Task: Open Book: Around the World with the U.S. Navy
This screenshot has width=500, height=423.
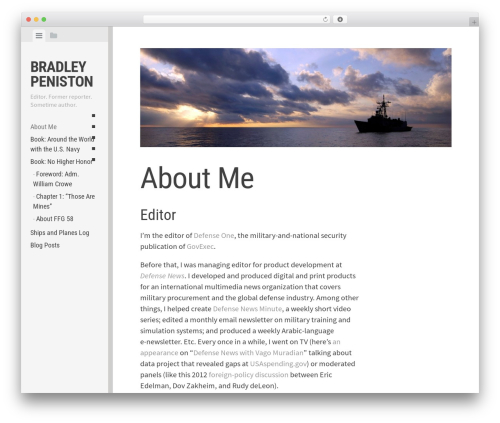Action: pyautogui.click(x=62, y=144)
